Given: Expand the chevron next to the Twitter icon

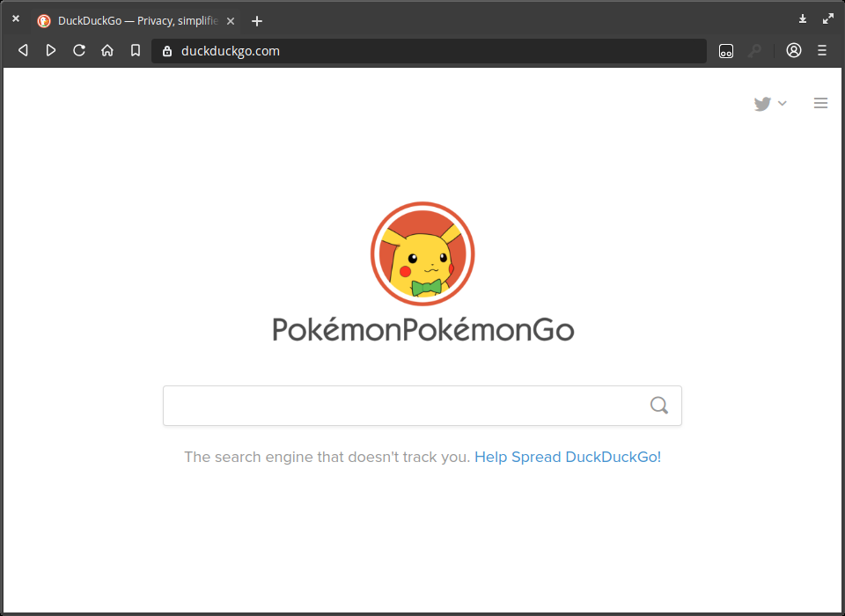Looking at the screenshot, I should point(781,103).
